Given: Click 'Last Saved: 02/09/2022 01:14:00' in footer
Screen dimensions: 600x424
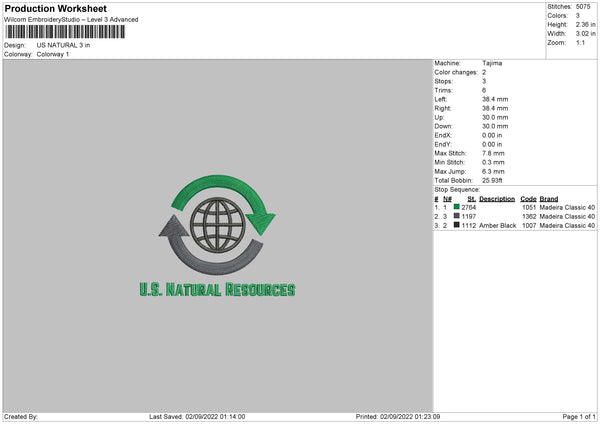Looking at the screenshot, I should point(197,417).
